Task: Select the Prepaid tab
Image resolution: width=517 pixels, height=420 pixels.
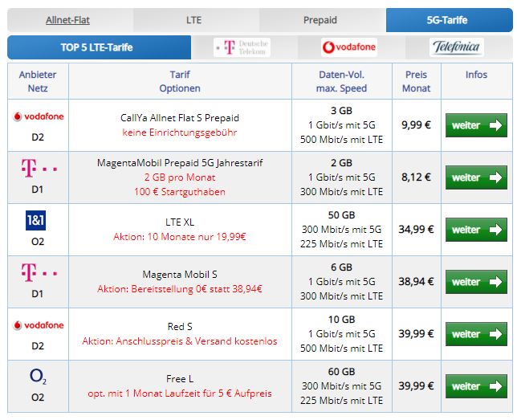Action: tap(320, 20)
